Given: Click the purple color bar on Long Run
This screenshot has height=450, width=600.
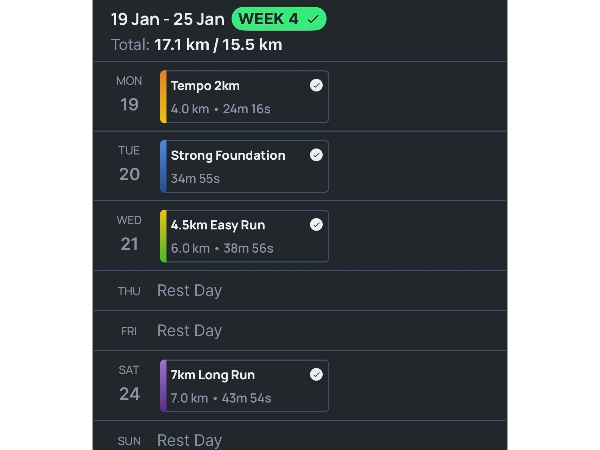Looking at the screenshot, I should [x=163, y=386].
